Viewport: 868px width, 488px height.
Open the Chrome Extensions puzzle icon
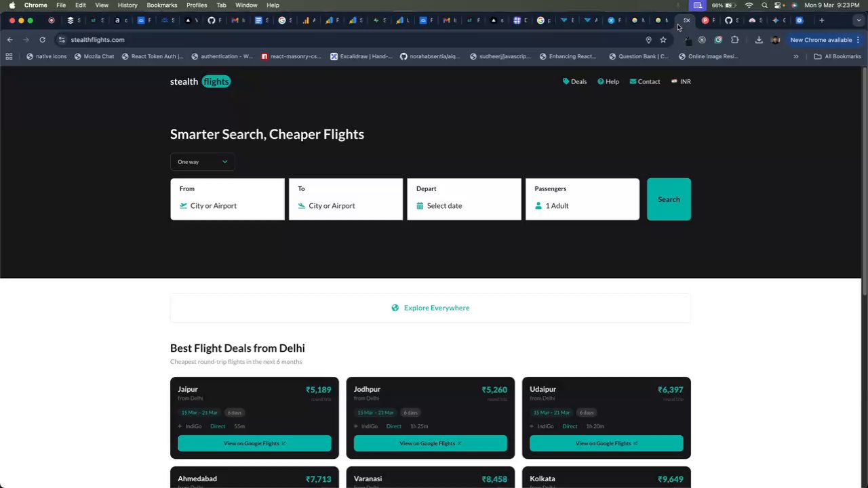pyautogui.click(x=734, y=40)
